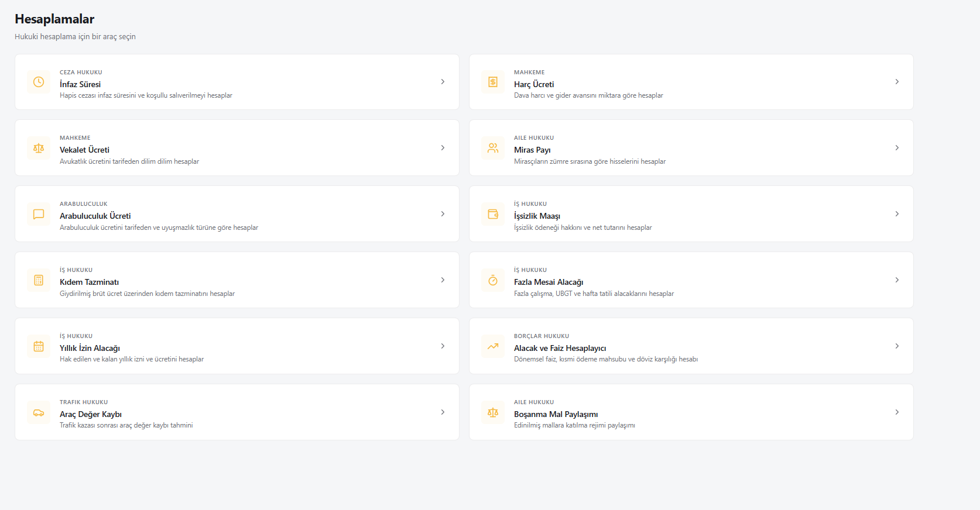Click 'Arabuluculuk ücretini tarifeden ve uyuşmazlık türüne göre hesaplar'
The image size is (980, 510).
click(159, 228)
